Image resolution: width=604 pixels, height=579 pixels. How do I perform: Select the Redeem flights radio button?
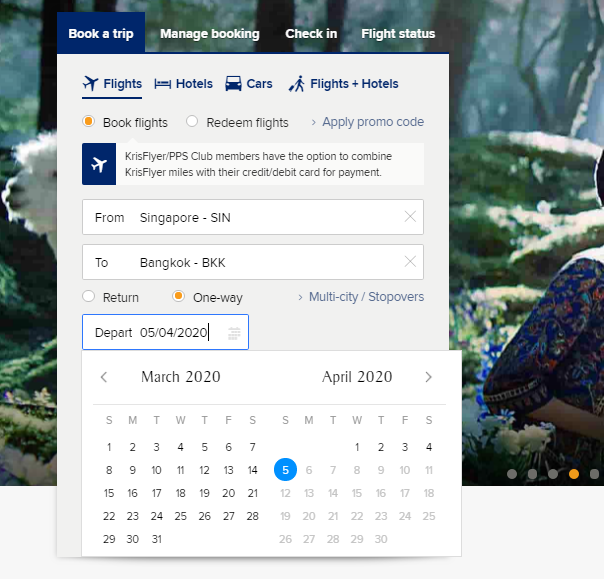pyautogui.click(x=192, y=122)
